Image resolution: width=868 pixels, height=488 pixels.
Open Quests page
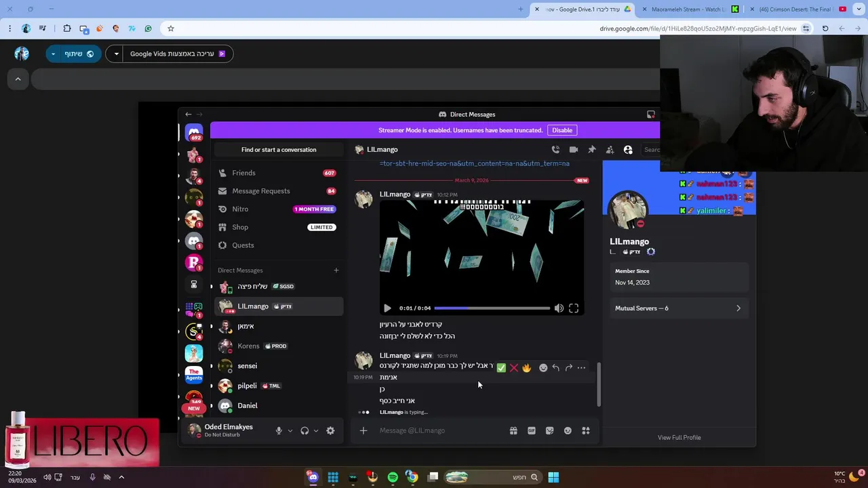(279, 245)
